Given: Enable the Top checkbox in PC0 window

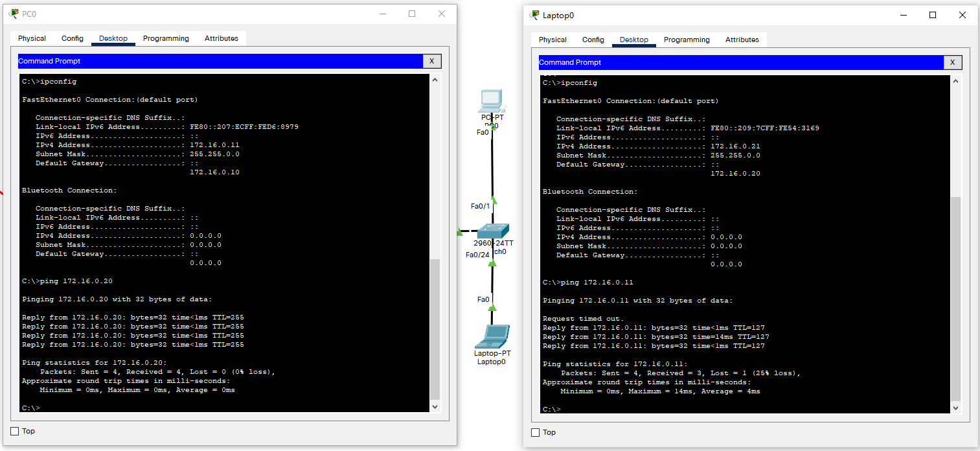Looking at the screenshot, I should click(15, 431).
